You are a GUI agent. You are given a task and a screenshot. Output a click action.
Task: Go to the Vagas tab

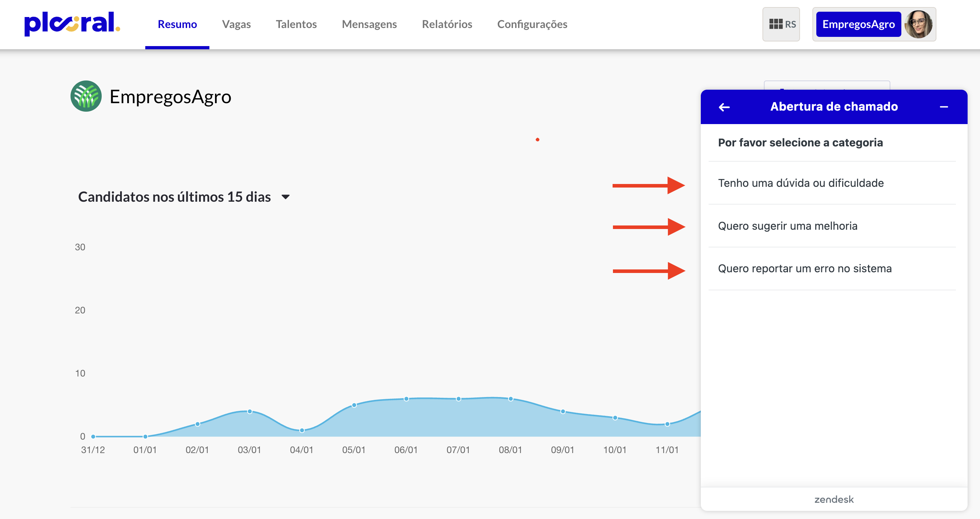click(236, 24)
